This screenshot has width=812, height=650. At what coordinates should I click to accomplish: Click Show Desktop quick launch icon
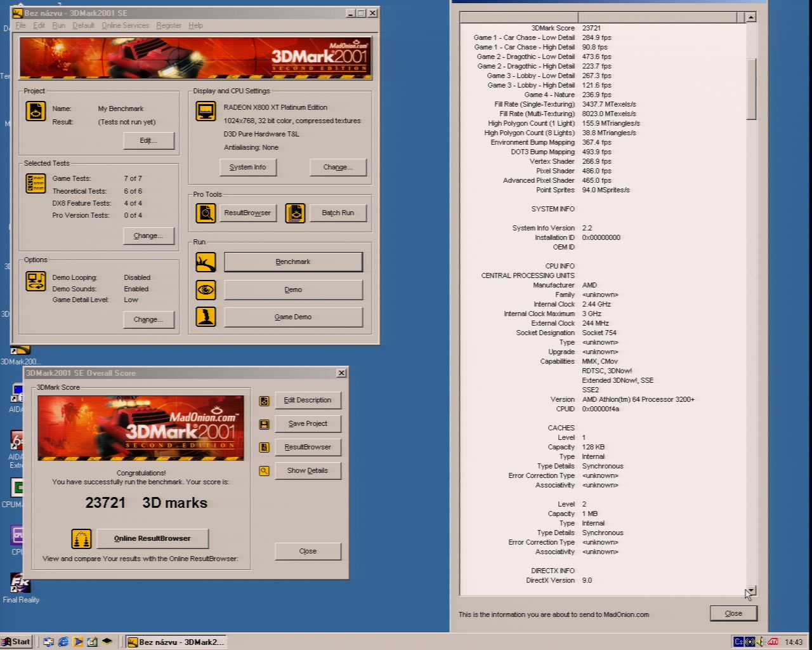[93, 642]
